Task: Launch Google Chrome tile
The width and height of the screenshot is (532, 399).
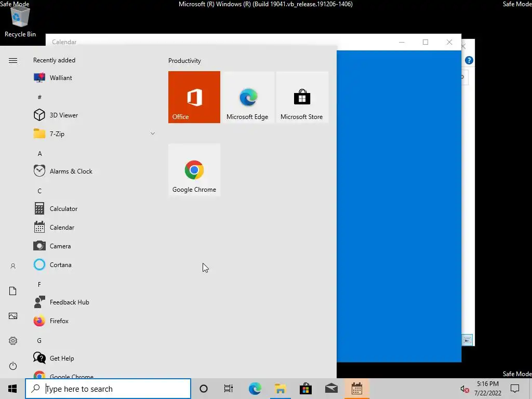Action: pos(194,170)
